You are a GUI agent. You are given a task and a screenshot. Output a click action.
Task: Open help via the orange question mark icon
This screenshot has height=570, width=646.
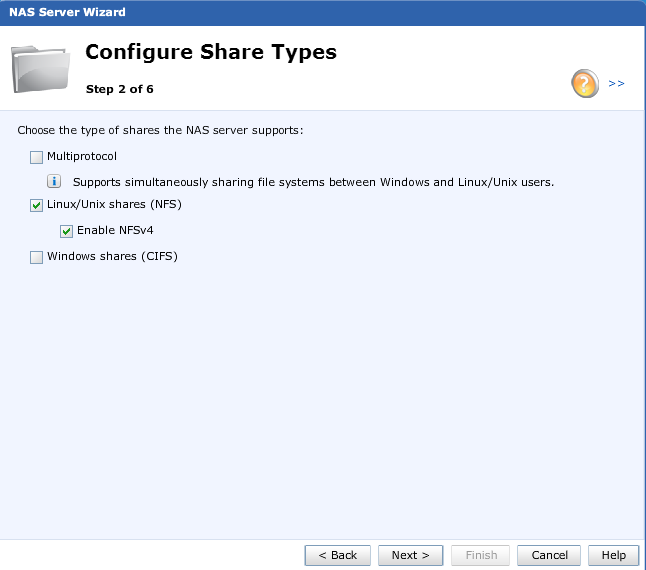tap(585, 84)
